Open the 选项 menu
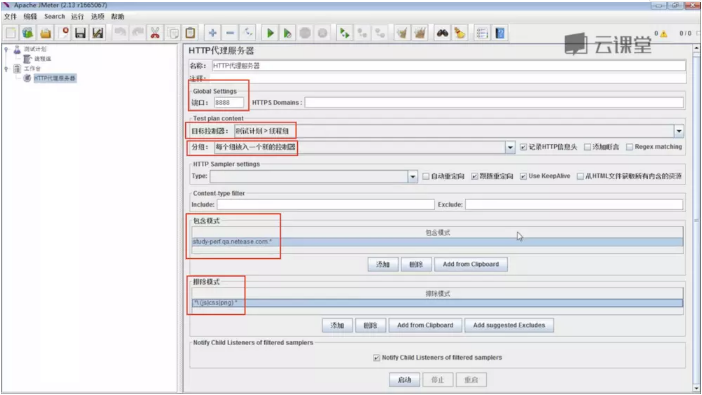 (98, 17)
